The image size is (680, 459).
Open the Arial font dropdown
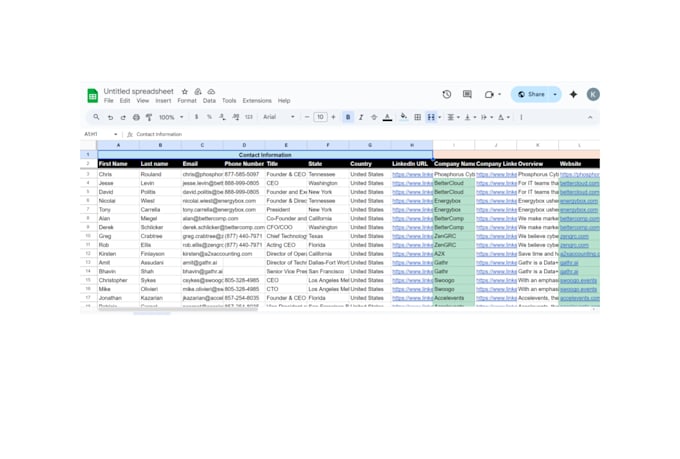pos(279,117)
